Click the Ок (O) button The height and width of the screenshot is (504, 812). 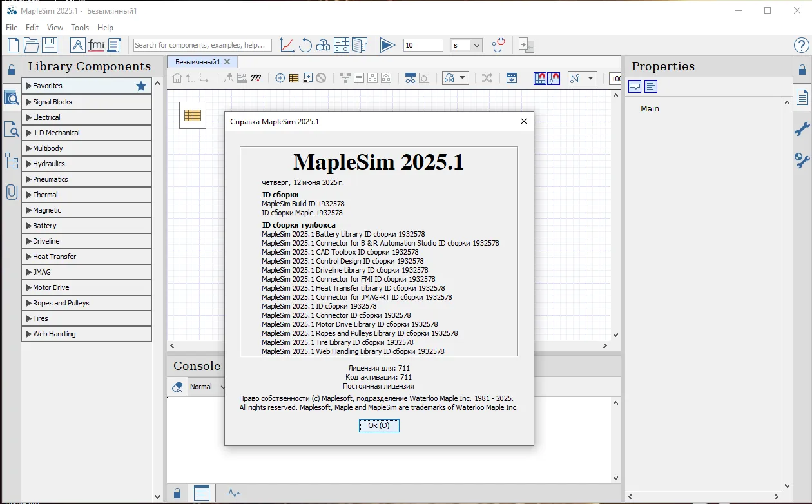379,425
